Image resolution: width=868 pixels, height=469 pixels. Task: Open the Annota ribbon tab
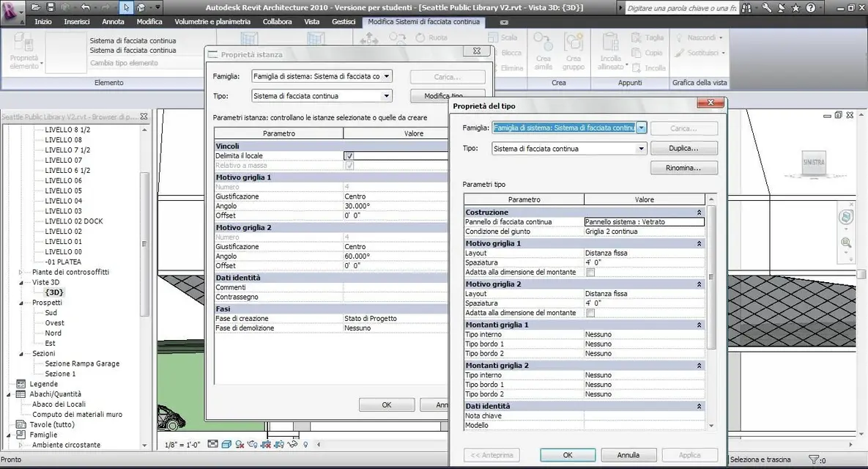click(x=113, y=21)
